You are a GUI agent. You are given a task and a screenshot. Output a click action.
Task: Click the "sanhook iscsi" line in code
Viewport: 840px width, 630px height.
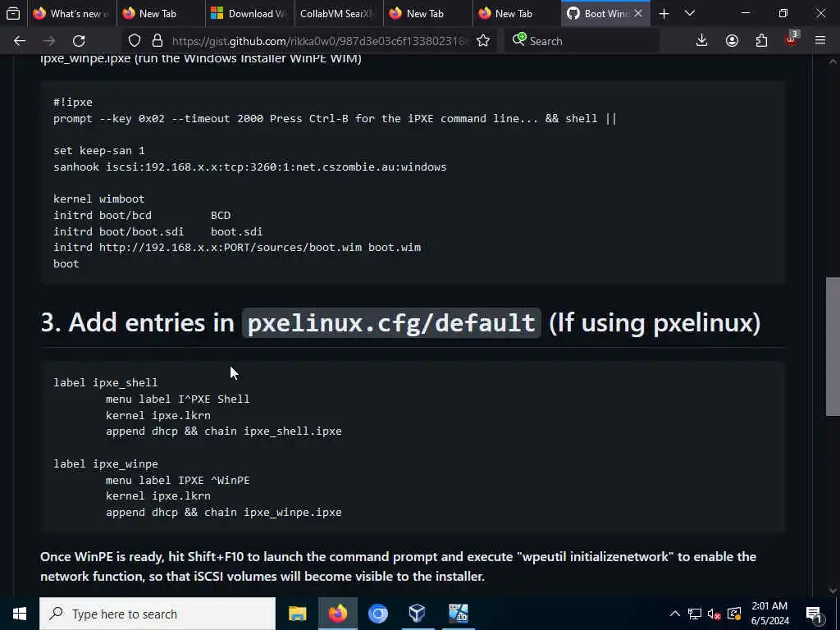coord(249,167)
